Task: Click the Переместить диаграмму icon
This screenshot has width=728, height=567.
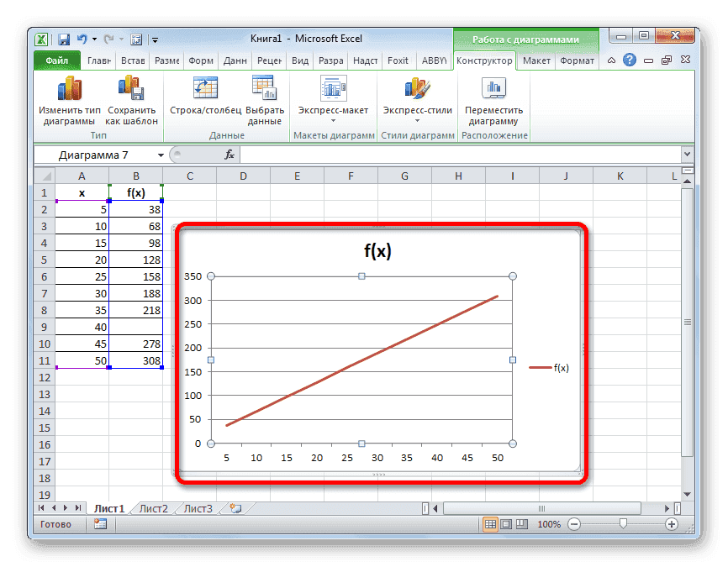Action: (x=493, y=97)
